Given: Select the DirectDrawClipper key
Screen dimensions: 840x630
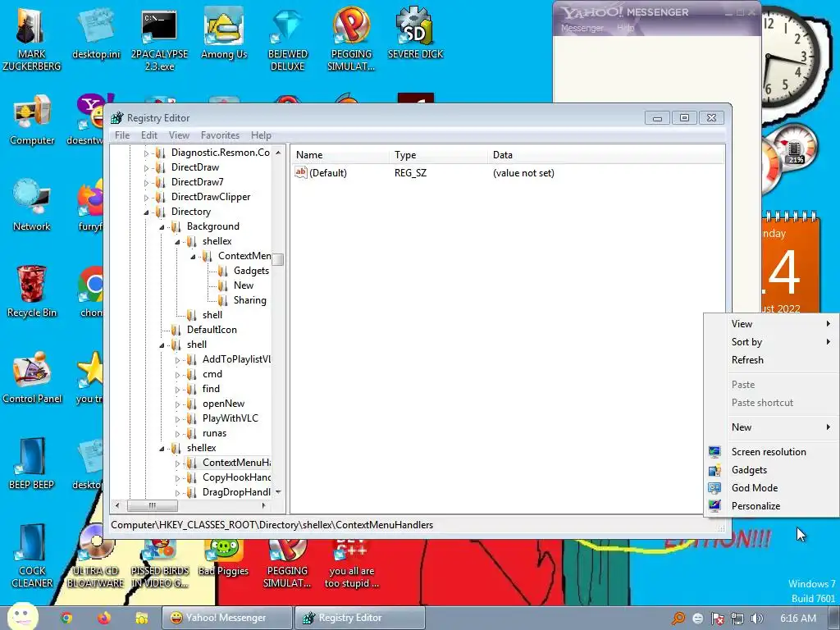Looking at the screenshot, I should tap(211, 197).
